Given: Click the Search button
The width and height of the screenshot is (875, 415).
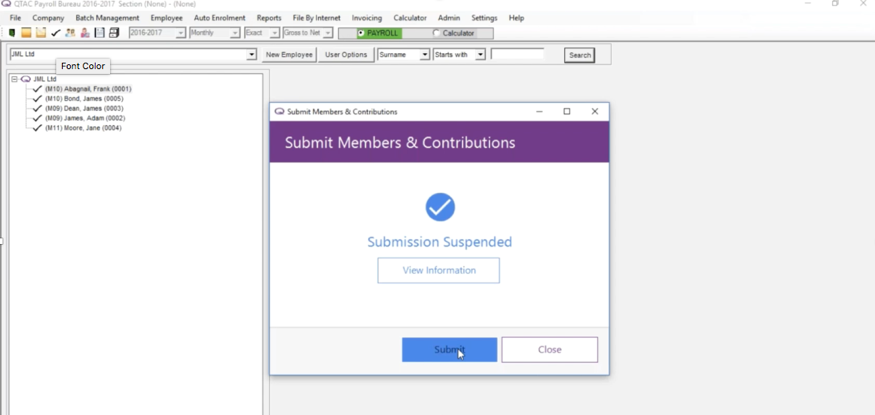Looking at the screenshot, I should pos(580,55).
